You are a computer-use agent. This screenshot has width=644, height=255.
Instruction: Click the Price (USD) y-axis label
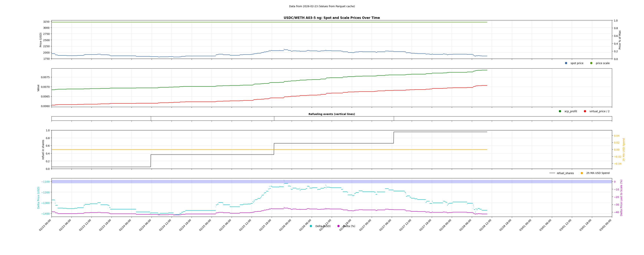[x=41, y=40]
